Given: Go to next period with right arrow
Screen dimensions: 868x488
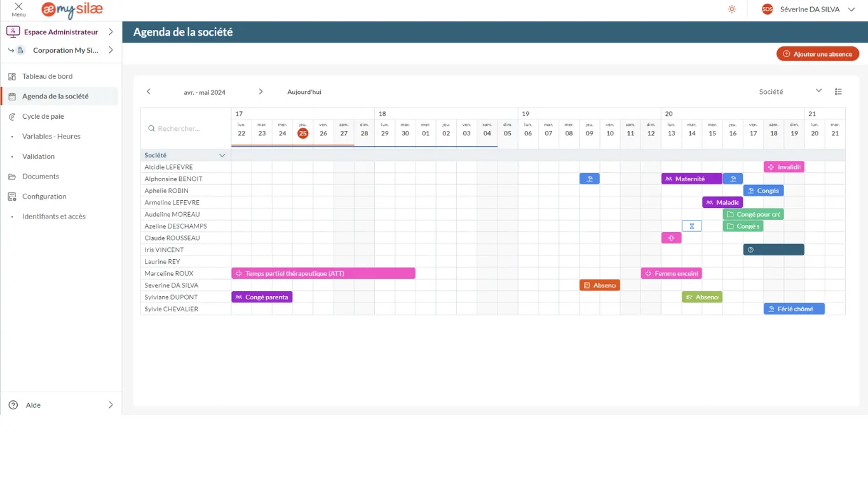Looking at the screenshot, I should (x=261, y=91).
